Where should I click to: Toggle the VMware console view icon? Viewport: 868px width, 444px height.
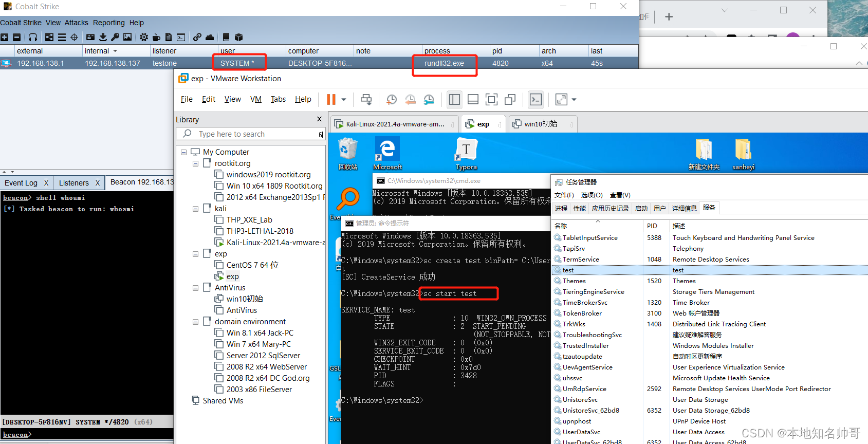click(x=535, y=99)
